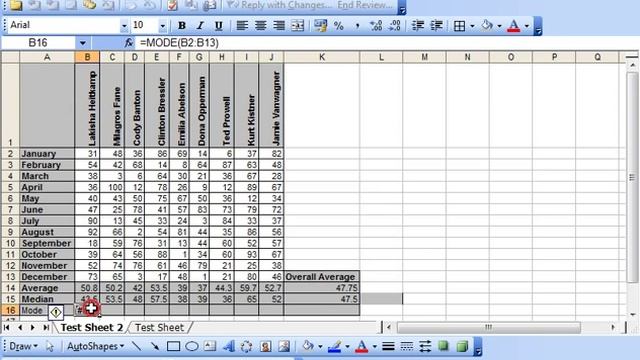Screen dimensions: 640x360
Task: Choose the Select Objects pointer tool
Action: click(50, 347)
